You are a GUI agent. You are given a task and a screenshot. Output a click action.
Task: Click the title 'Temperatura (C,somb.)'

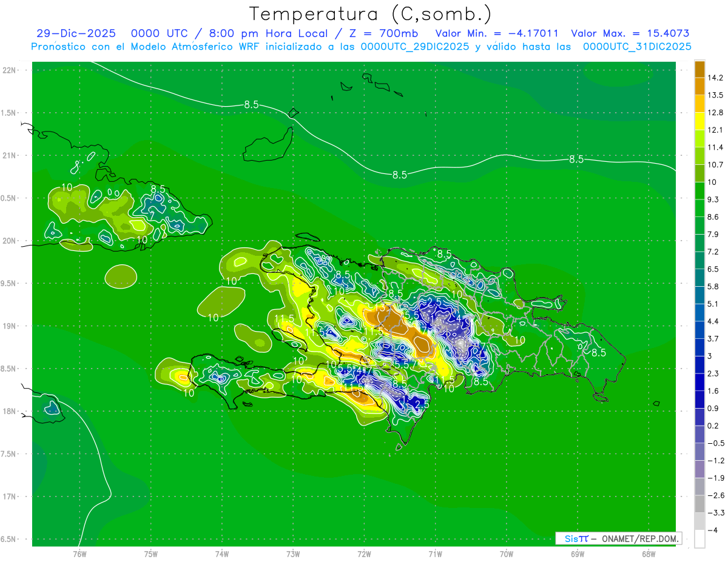[x=371, y=13]
